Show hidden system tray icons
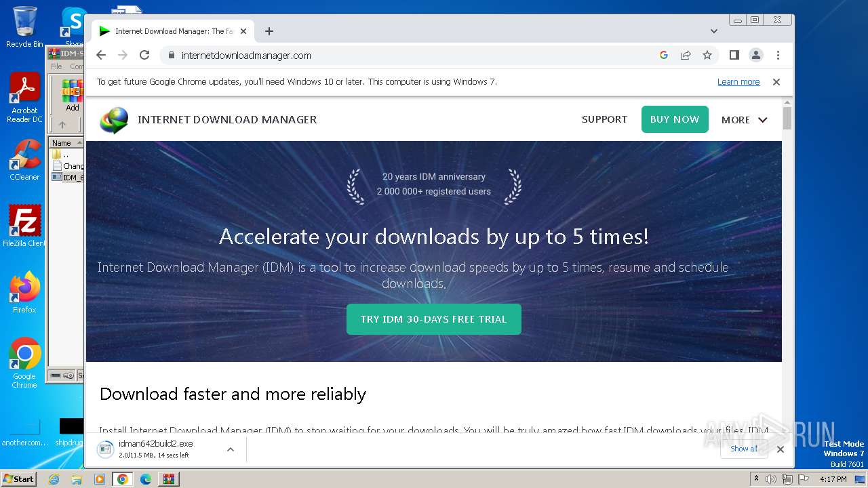This screenshot has width=868, height=488. coord(757,479)
